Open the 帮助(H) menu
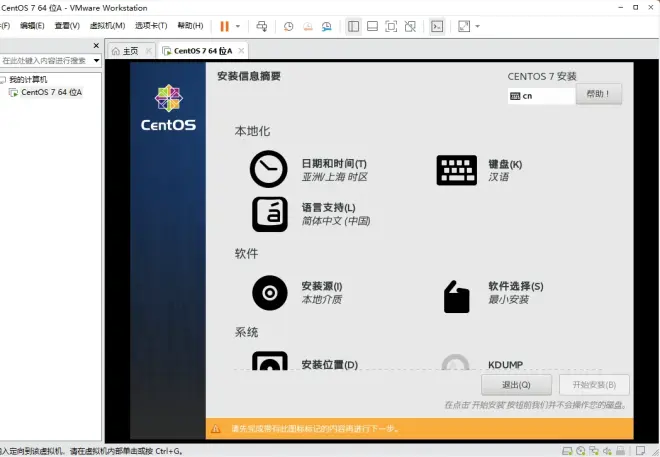 [x=190, y=26]
